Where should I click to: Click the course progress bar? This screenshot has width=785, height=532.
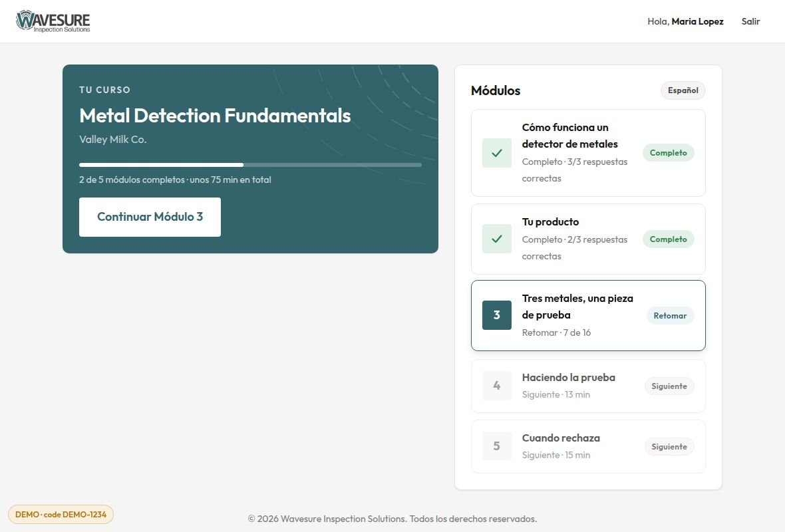point(250,165)
